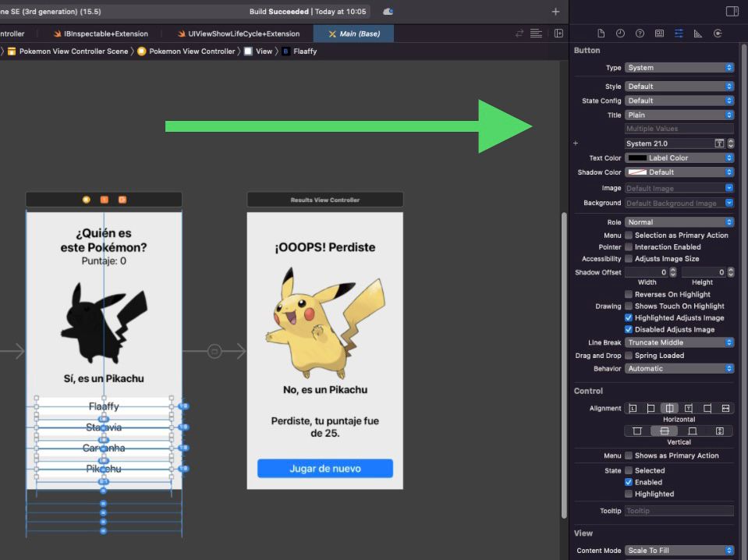Check Shows as Primary Action
This screenshot has height=560, width=748.
point(629,455)
